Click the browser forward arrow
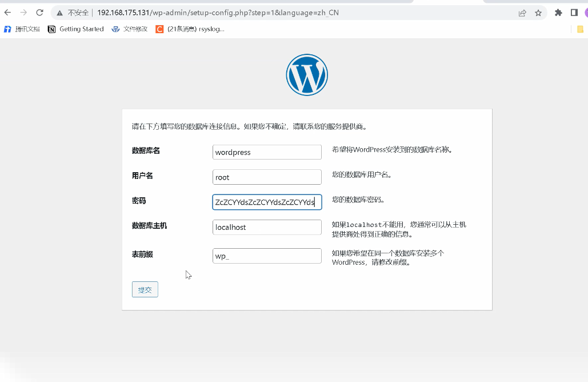 pyautogui.click(x=23, y=13)
